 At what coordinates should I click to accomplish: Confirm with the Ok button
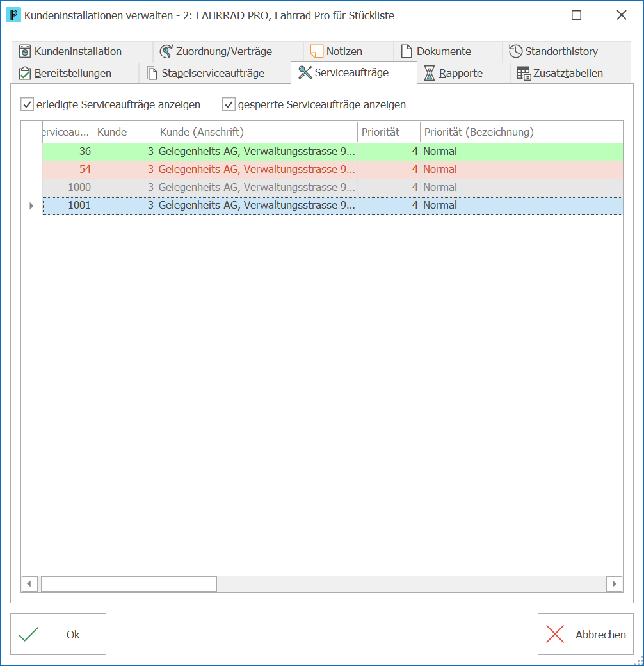[58, 634]
